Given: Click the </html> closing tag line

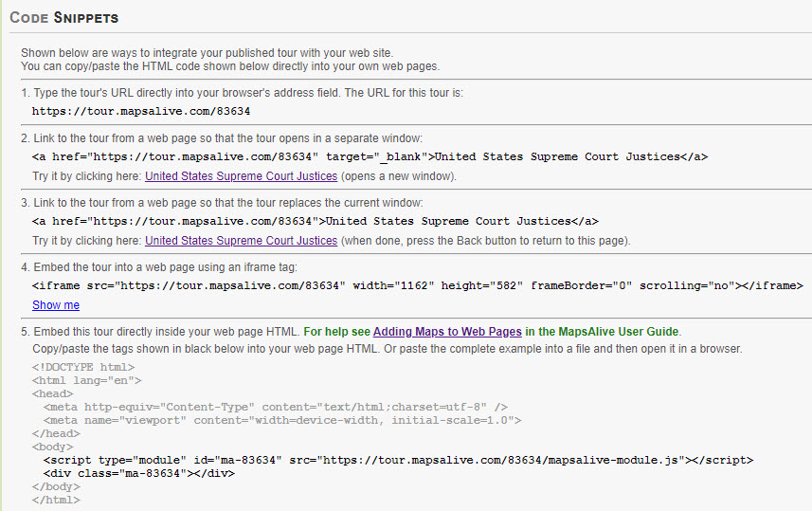Looking at the screenshot, I should 56,501.
